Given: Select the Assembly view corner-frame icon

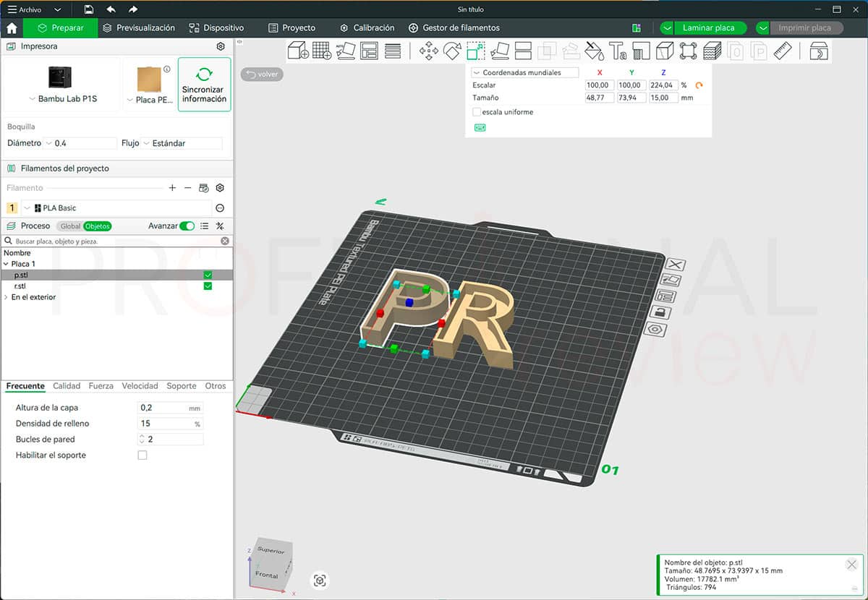Looking at the screenshot, I should 688,51.
